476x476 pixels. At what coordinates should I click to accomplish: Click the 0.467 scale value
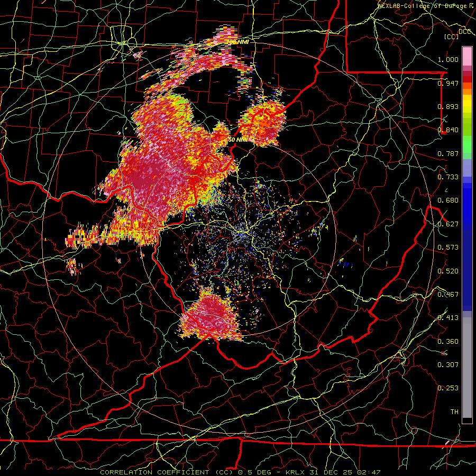click(x=448, y=295)
